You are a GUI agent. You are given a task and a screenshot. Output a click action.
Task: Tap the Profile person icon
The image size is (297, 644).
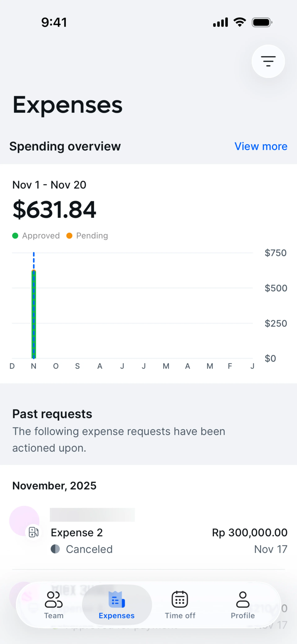coord(243,599)
